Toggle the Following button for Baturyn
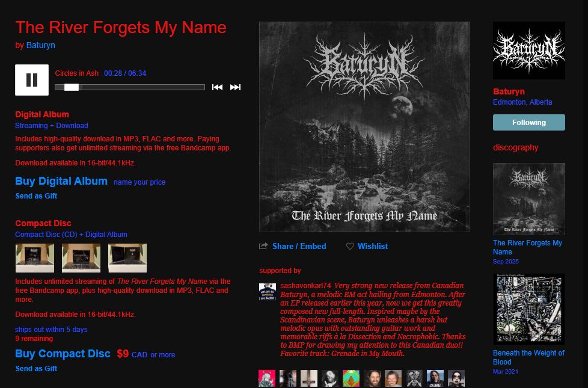Screen dimensions: 588x388 click(x=528, y=122)
